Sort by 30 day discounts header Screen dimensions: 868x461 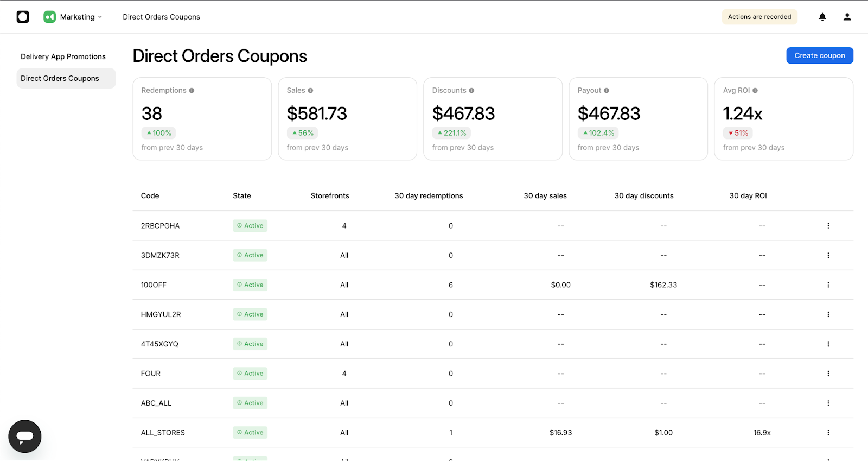click(644, 196)
